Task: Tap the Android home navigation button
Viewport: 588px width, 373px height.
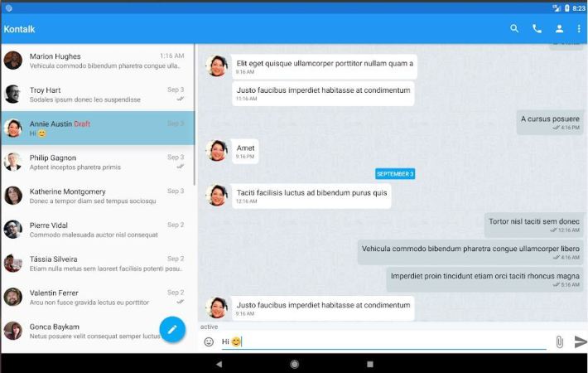Action: [x=294, y=364]
